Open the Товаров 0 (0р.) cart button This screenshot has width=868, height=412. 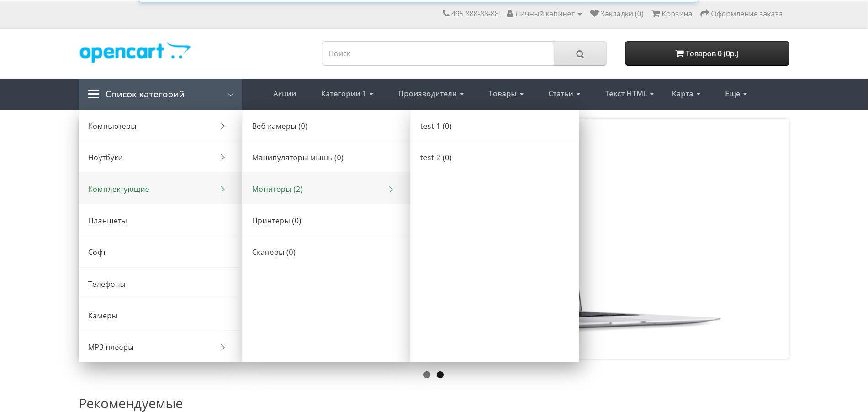click(707, 53)
